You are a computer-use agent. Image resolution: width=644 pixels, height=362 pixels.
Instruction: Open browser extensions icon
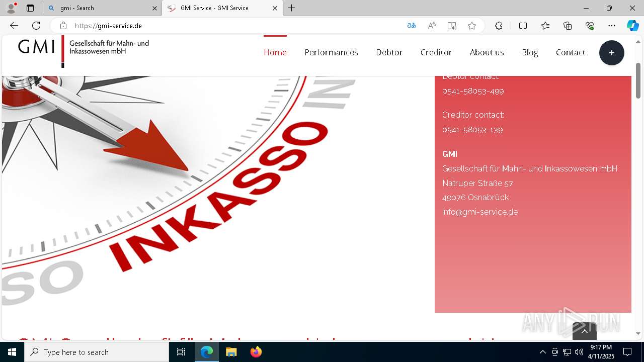pos(499,26)
